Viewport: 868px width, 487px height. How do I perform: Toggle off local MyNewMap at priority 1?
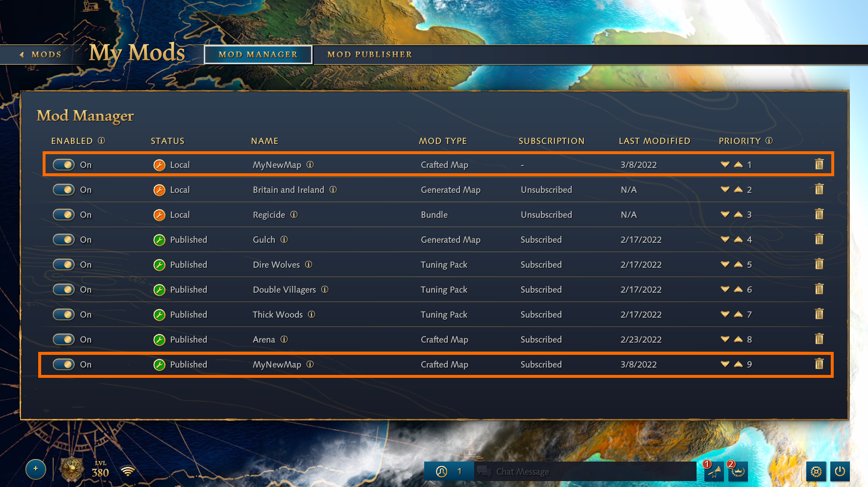pyautogui.click(x=64, y=164)
